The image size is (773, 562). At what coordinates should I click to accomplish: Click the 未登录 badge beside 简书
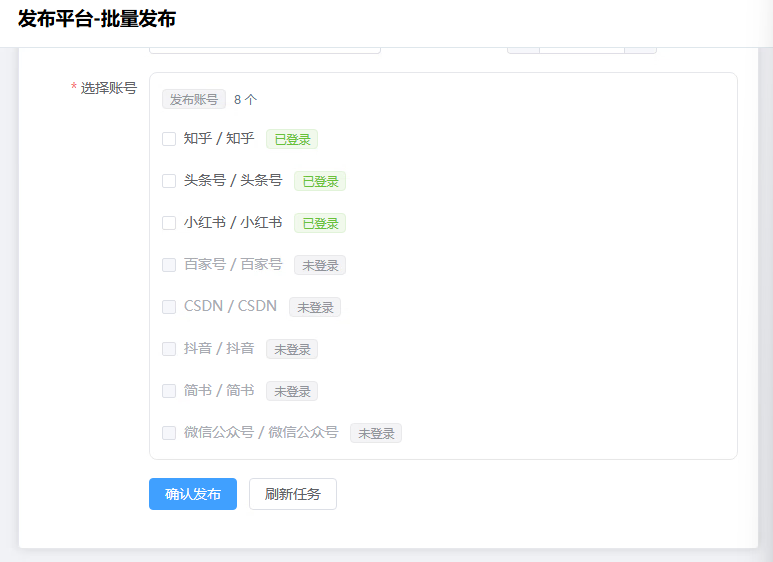[x=292, y=391]
